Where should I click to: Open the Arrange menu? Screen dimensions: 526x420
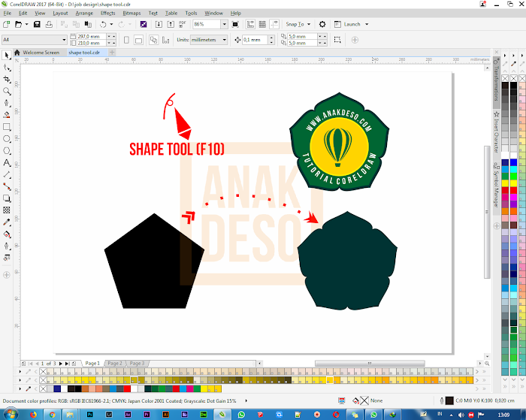click(x=84, y=13)
